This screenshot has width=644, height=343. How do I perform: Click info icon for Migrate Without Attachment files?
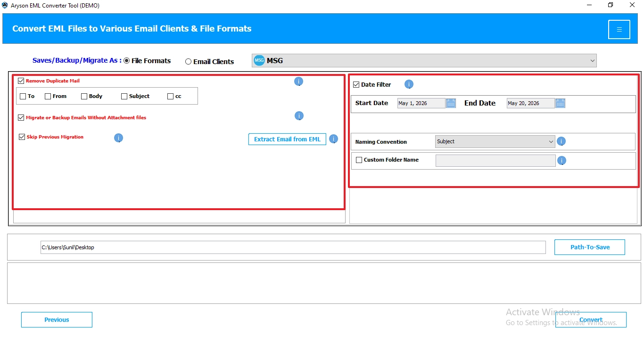tap(298, 116)
